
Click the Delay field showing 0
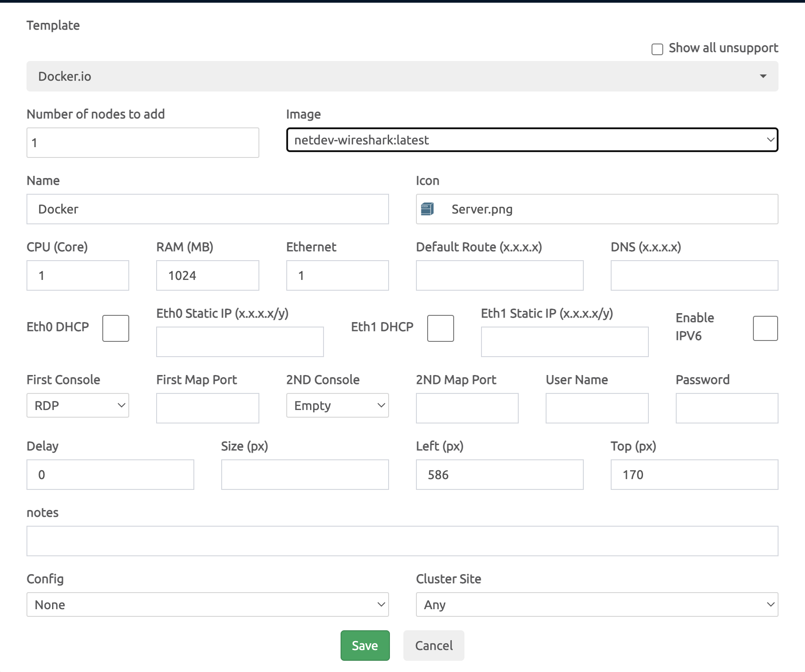[110, 475]
